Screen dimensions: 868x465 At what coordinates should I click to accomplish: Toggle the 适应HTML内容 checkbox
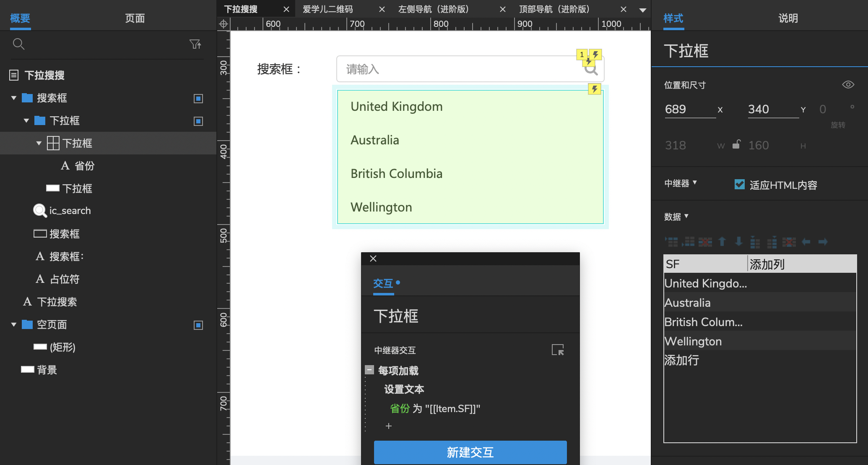click(x=740, y=185)
